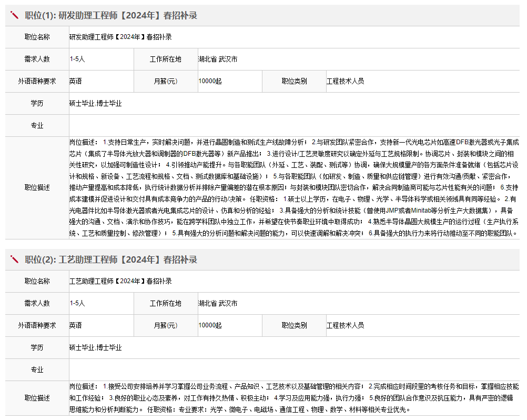Click the red pencil icon beside 职位(2)
This screenshot has width=527, height=420.
click(x=15, y=259)
